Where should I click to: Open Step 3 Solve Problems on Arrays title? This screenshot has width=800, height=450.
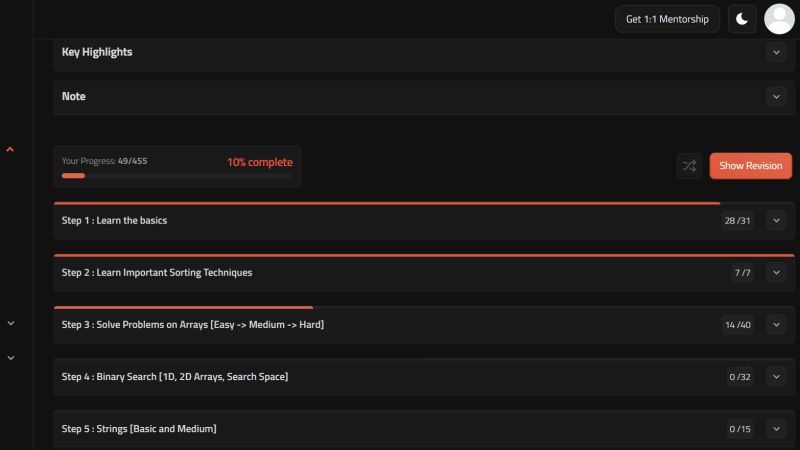[193, 324]
